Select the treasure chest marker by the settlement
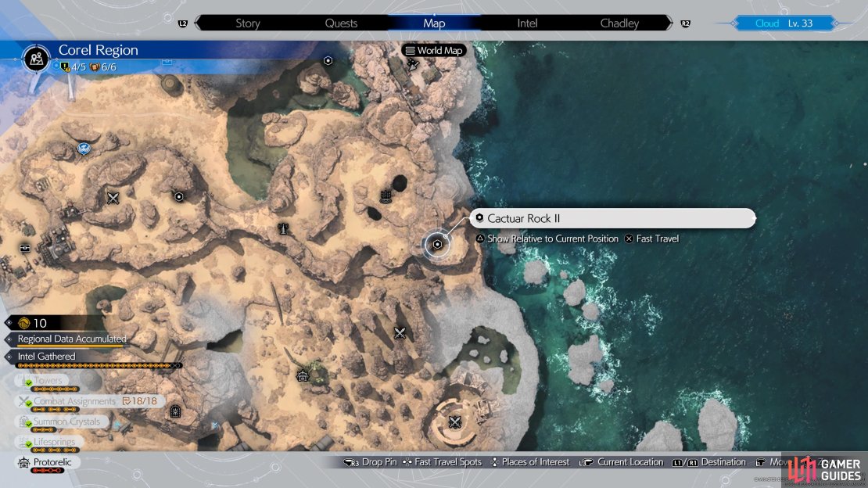Viewport: 868px width, 488px height. 25,248
